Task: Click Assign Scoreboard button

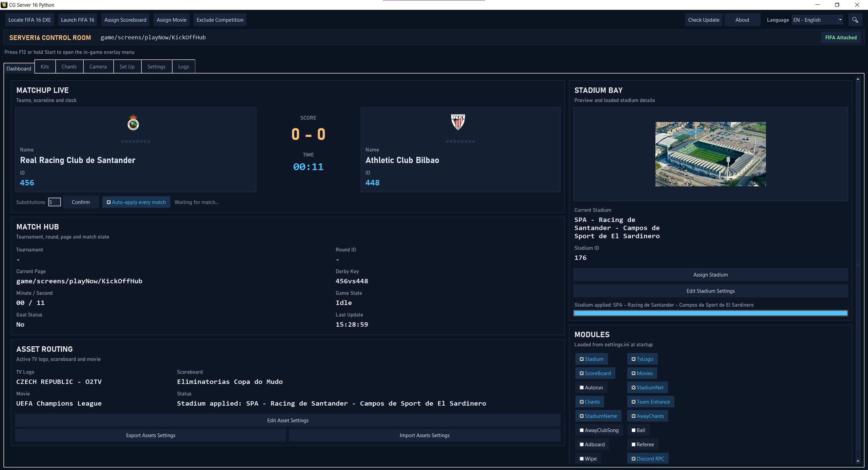Action: [x=125, y=20]
